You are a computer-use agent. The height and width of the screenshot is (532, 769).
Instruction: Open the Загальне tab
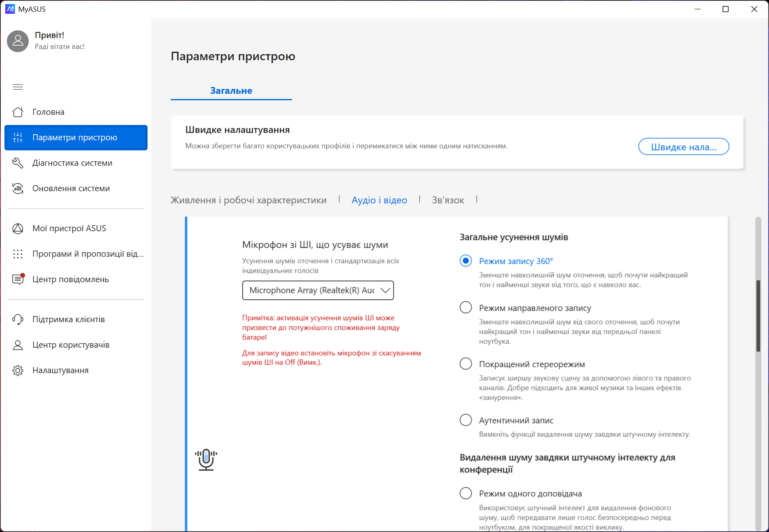[x=231, y=91]
